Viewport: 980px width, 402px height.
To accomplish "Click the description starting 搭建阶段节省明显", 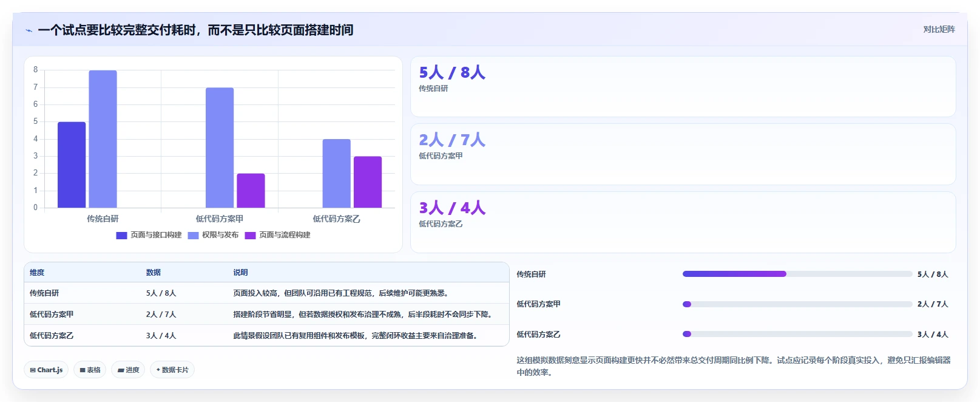I will pos(362,315).
